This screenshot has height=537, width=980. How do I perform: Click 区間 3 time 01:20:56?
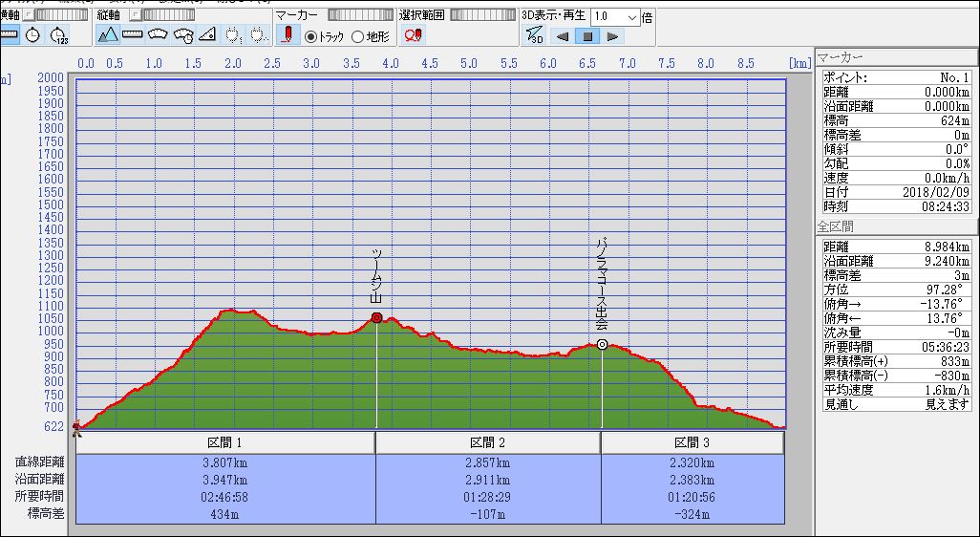pyautogui.click(x=692, y=497)
